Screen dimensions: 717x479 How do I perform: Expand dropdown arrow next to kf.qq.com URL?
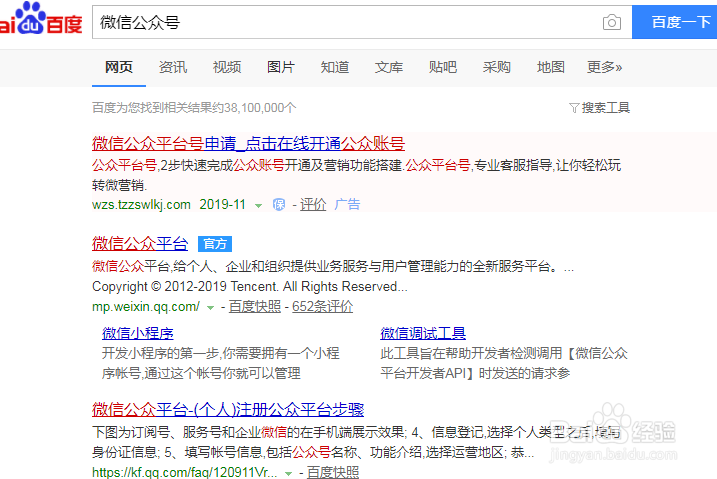[x=289, y=474]
